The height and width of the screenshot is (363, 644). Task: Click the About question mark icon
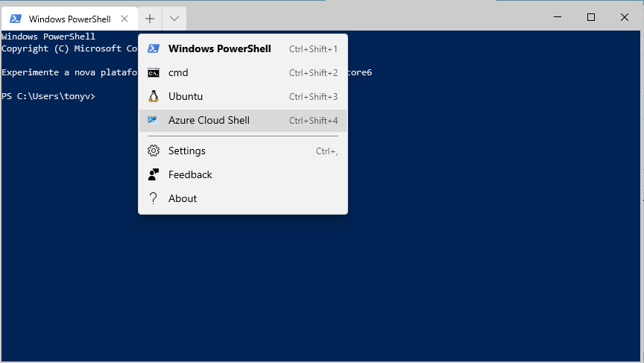pos(154,198)
